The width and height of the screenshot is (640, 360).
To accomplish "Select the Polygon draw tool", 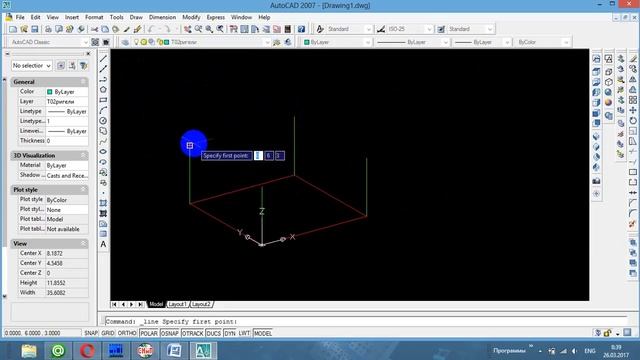I will pyautogui.click(x=103, y=89).
